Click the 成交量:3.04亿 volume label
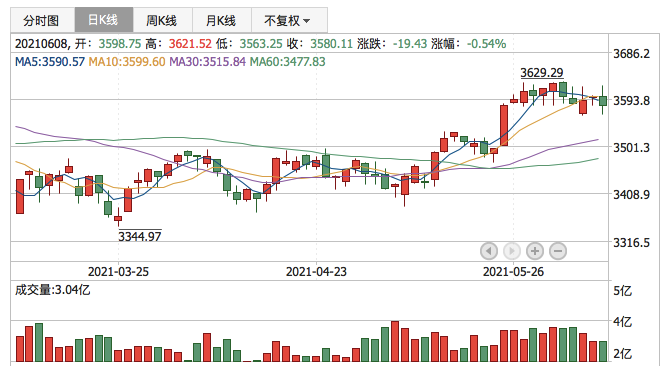 (x=52, y=290)
